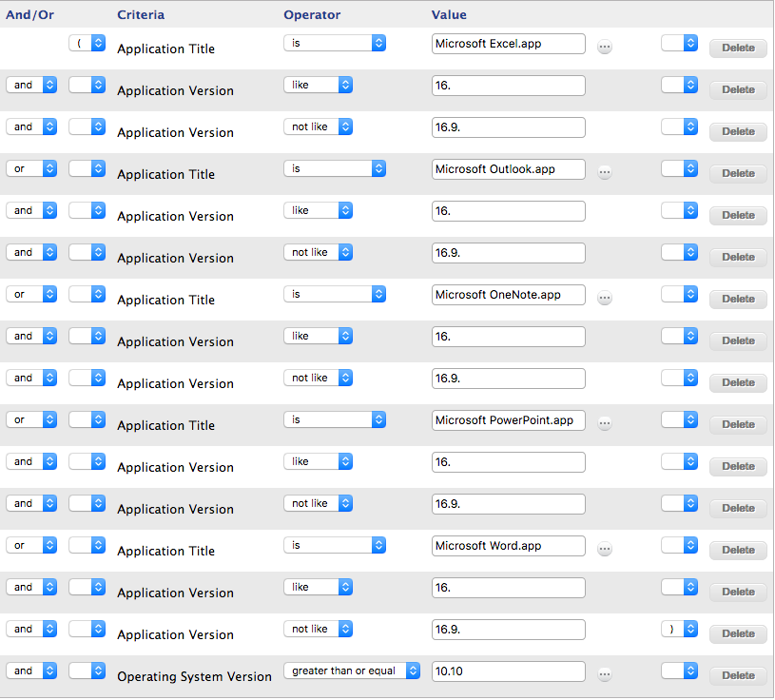Change the "or" selector for Microsoft PowerPoint.app row

[31, 419]
